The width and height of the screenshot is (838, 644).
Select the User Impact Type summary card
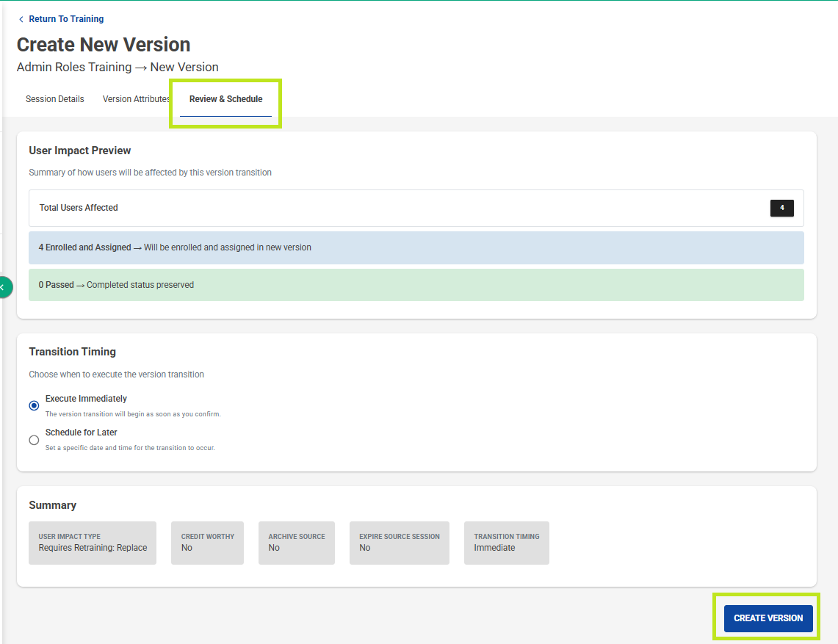coord(93,543)
